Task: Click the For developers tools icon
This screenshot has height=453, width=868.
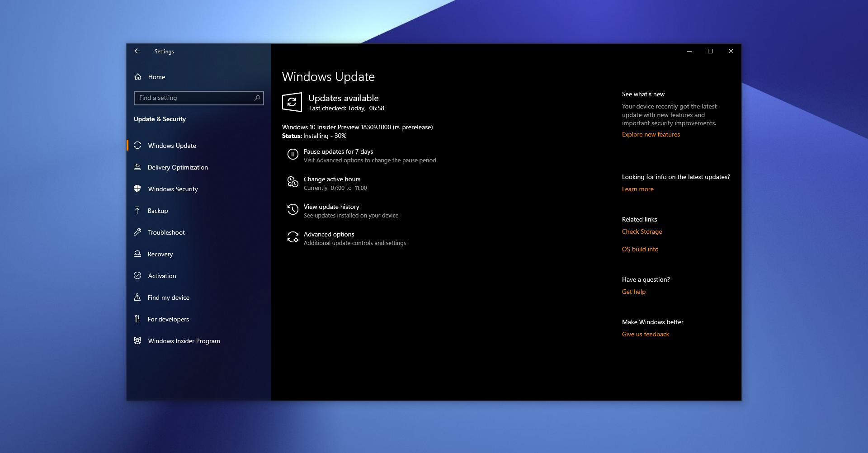Action: point(137,319)
